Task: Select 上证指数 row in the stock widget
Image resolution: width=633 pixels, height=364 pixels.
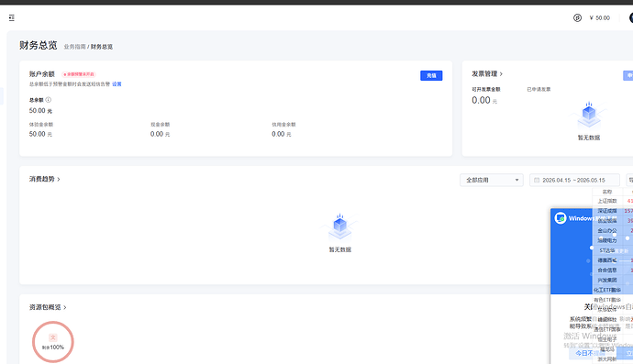Action: (x=613, y=201)
